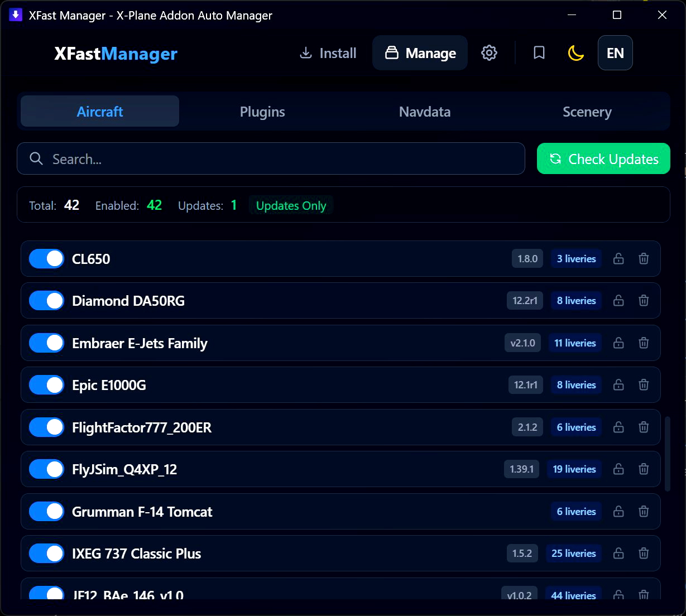Lock IXEG 737 Classic Plus
Screen dimensions: 686x616
pyautogui.click(x=618, y=554)
